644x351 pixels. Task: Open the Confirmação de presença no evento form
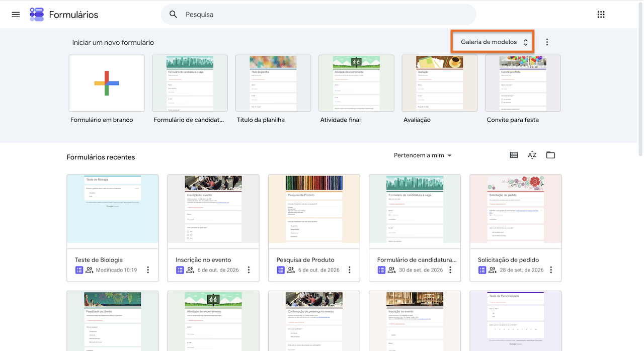coord(314,321)
